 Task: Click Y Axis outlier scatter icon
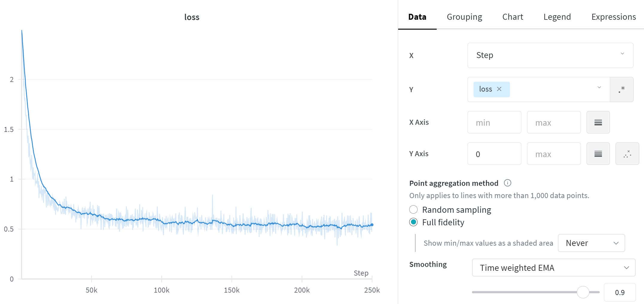[x=627, y=154]
